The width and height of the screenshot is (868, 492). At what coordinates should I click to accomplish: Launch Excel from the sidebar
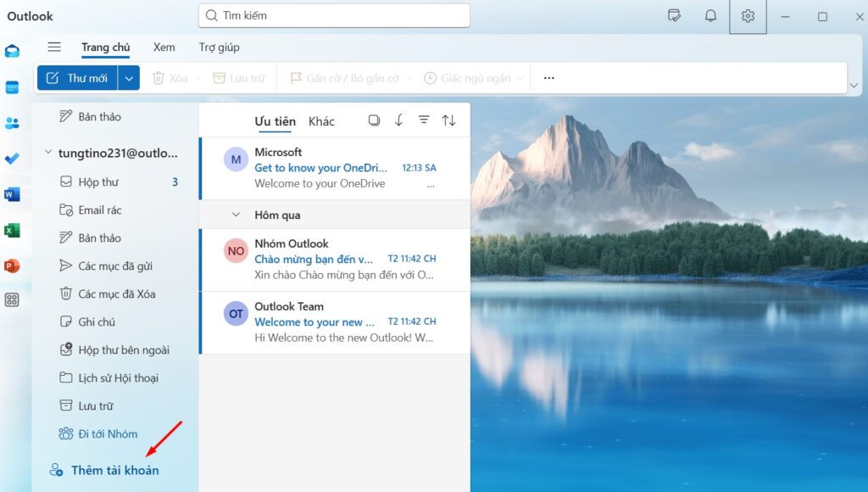[x=12, y=230]
